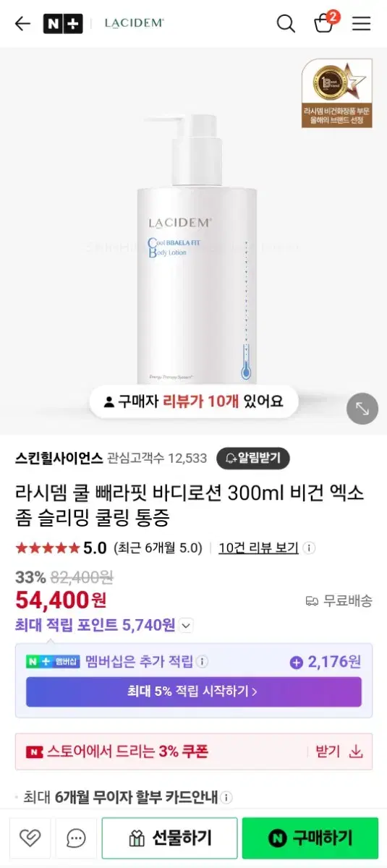The width and height of the screenshot is (387, 868).
Task: Click the info icon next to 멤버십은 추가 적립
Action: point(203,661)
